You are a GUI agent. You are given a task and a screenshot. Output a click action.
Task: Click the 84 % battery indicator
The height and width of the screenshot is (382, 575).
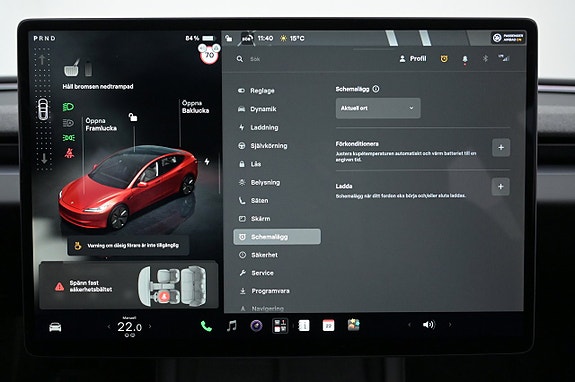click(x=200, y=38)
